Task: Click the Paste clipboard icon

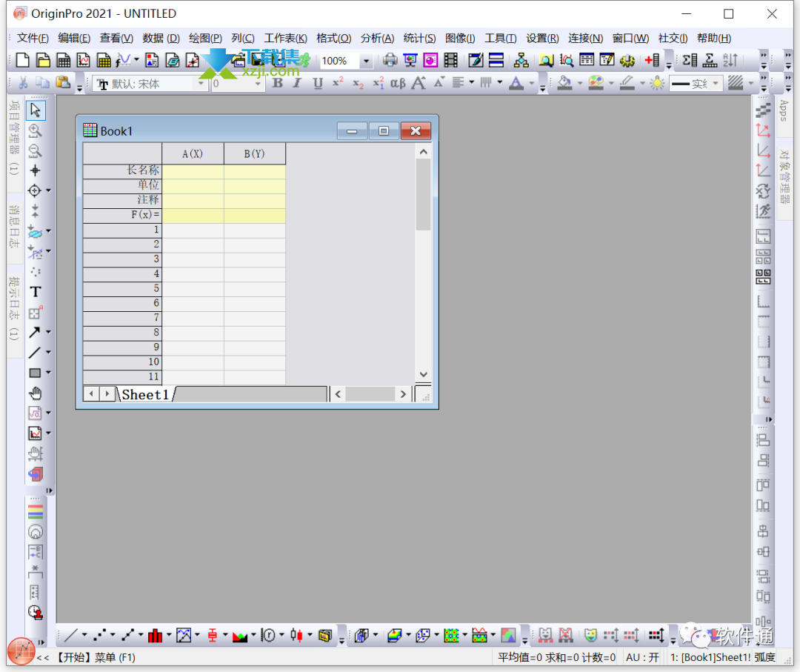Action: (x=63, y=83)
